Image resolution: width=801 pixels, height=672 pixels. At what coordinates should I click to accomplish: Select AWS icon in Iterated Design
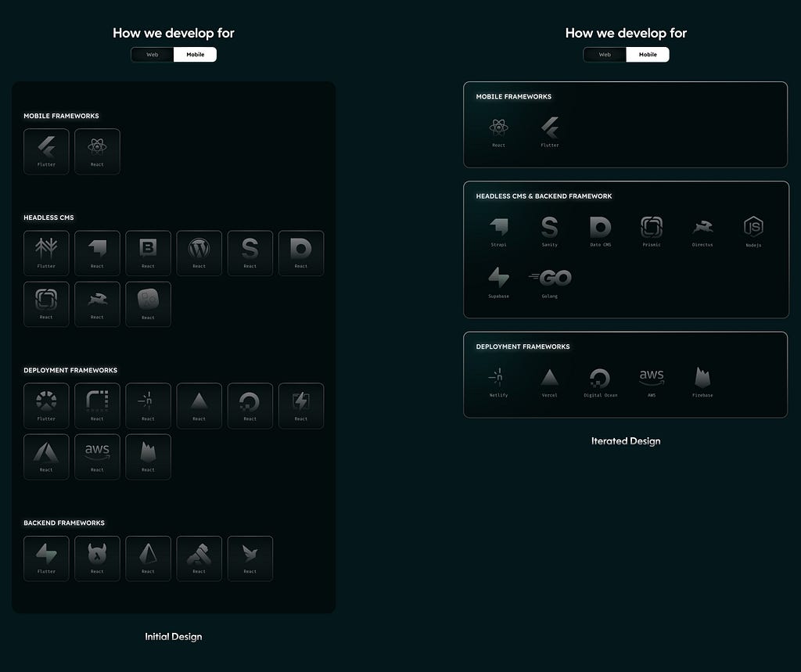point(652,376)
